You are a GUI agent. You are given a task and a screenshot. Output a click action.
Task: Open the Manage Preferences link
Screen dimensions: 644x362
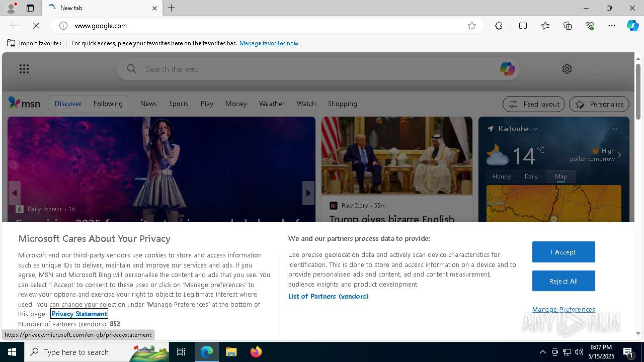pyautogui.click(x=563, y=309)
